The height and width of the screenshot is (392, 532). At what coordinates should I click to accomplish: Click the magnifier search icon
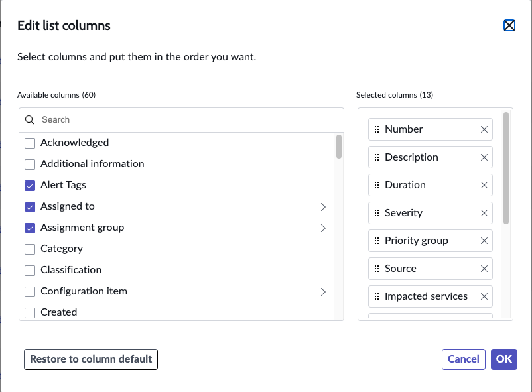click(x=30, y=120)
